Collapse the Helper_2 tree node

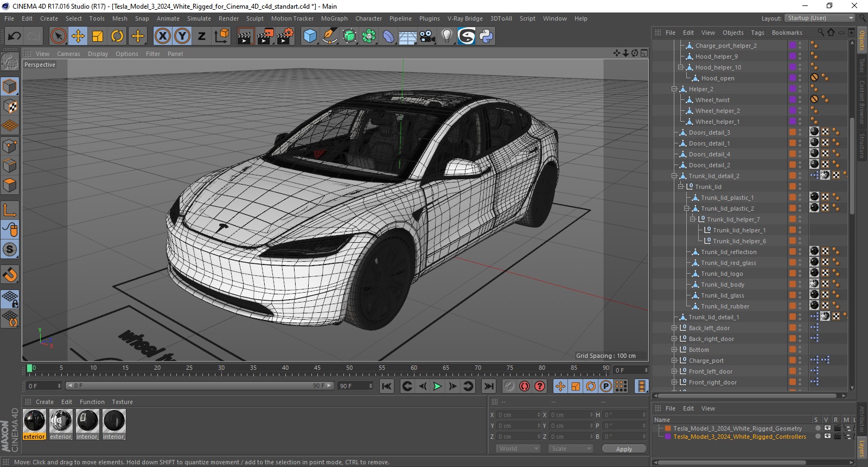coord(674,89)
